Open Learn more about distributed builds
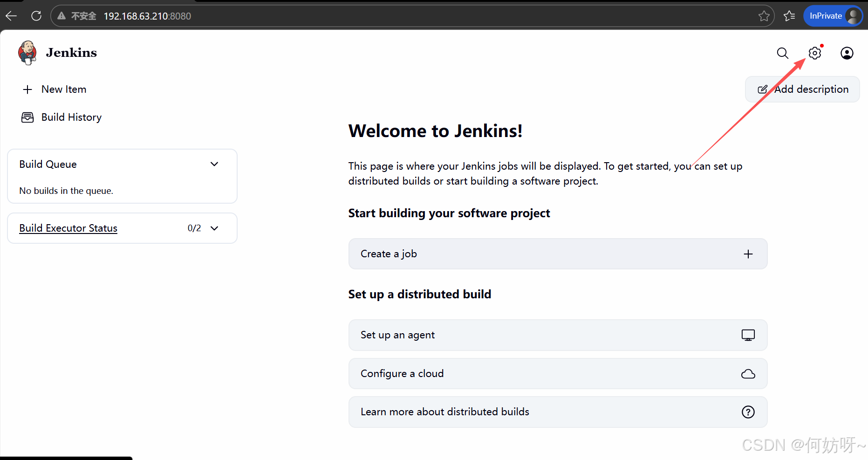This screenshot has height=460, width=868. [x=558, y=412]
